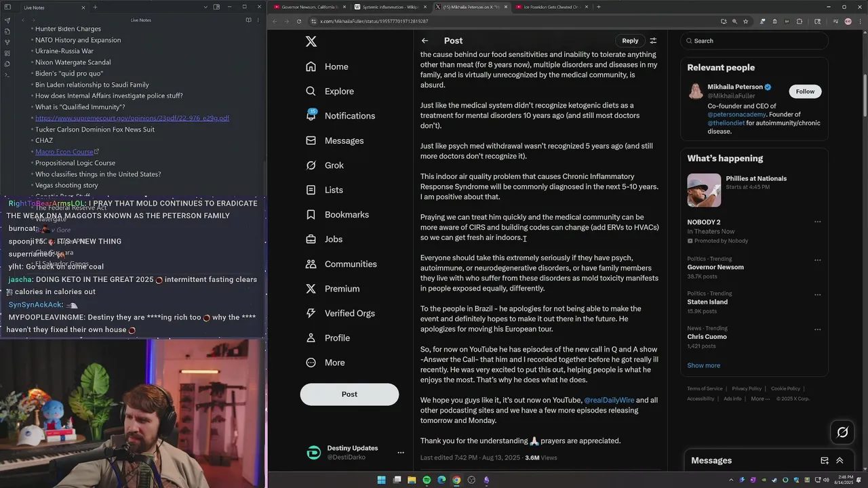Open Chris Cuomo trending topic
This screenshot has width=868, height=488.
point(707,337)
